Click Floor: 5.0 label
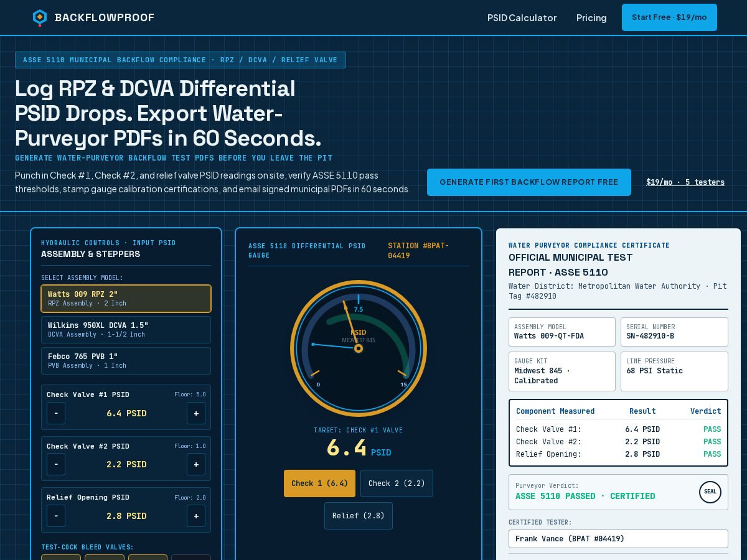Viewport: 747px width, 560px height. tap(190, 394)
